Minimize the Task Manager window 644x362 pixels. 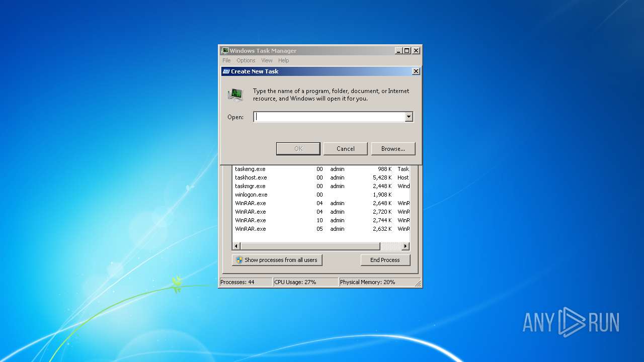point(398,51)
